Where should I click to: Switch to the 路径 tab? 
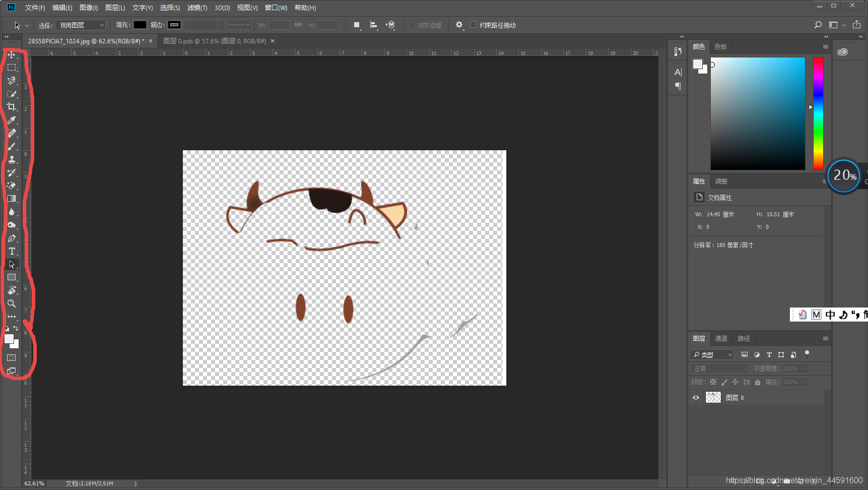pos(744,338)
